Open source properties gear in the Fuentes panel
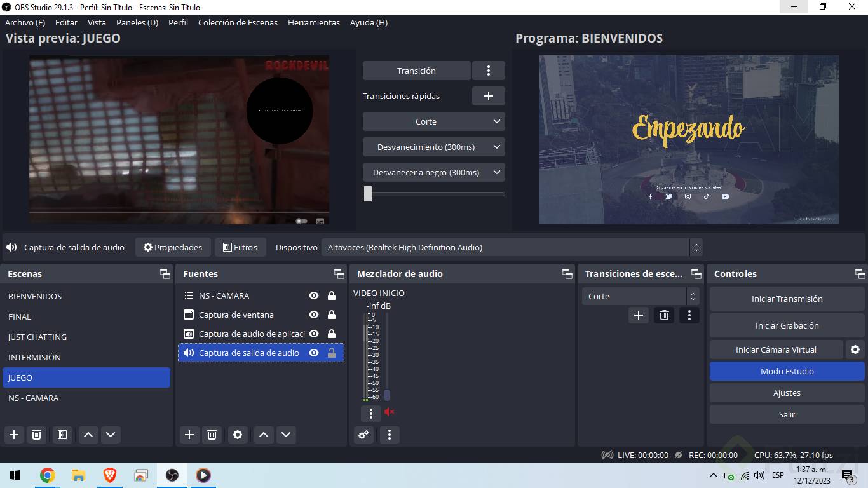This screenshot has width=868, height=488. point(238,435)
